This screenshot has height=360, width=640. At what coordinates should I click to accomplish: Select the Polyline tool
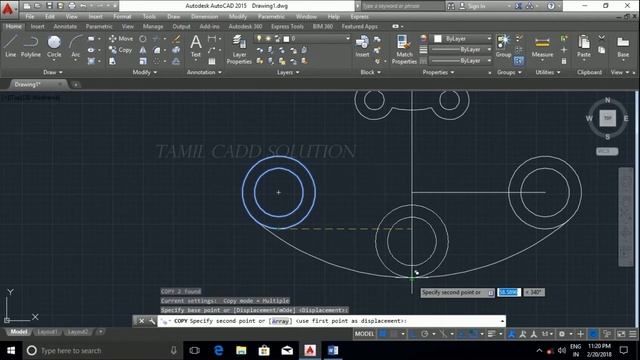click(x=31, y=46)
